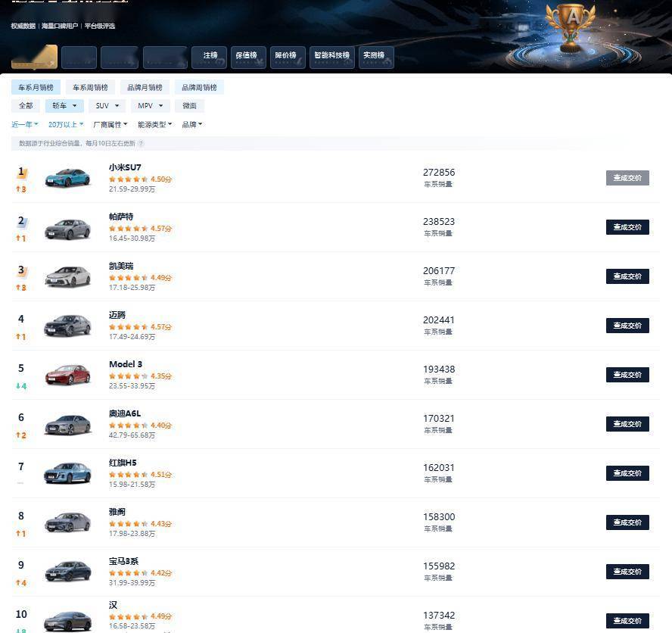Click the help question mark icon beside data note
672x633 pixels.
(x=142, y=144)
